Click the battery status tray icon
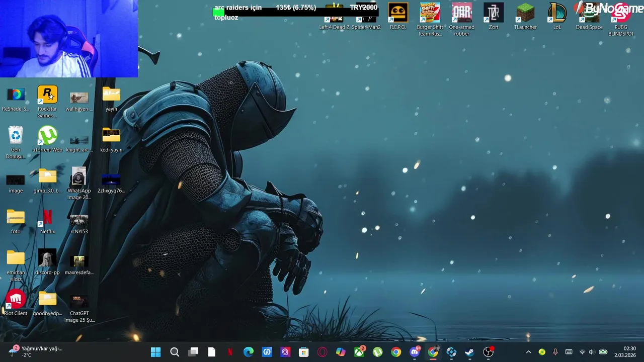644x362 pixels. tap(603, 352)
